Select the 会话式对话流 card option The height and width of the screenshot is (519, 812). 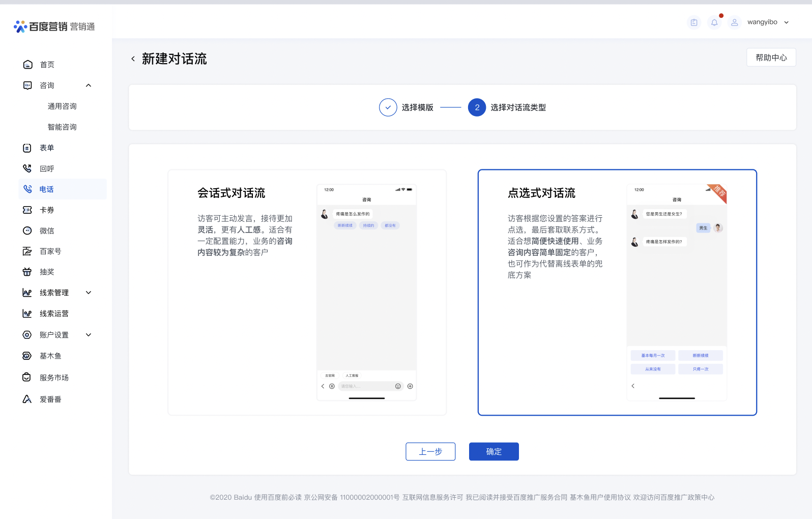(307, 292)
